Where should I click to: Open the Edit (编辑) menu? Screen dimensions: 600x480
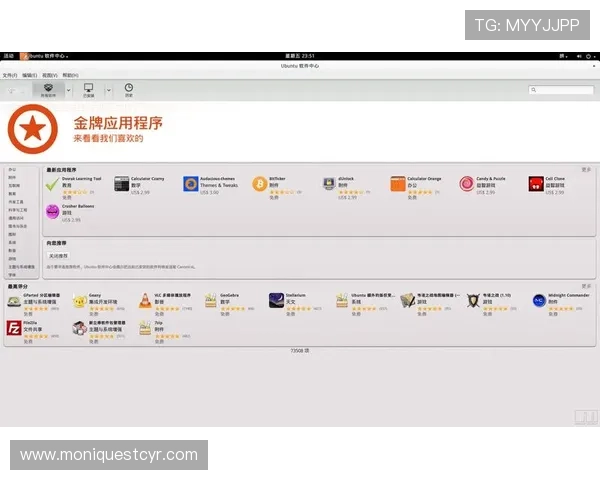coord(29,75)
